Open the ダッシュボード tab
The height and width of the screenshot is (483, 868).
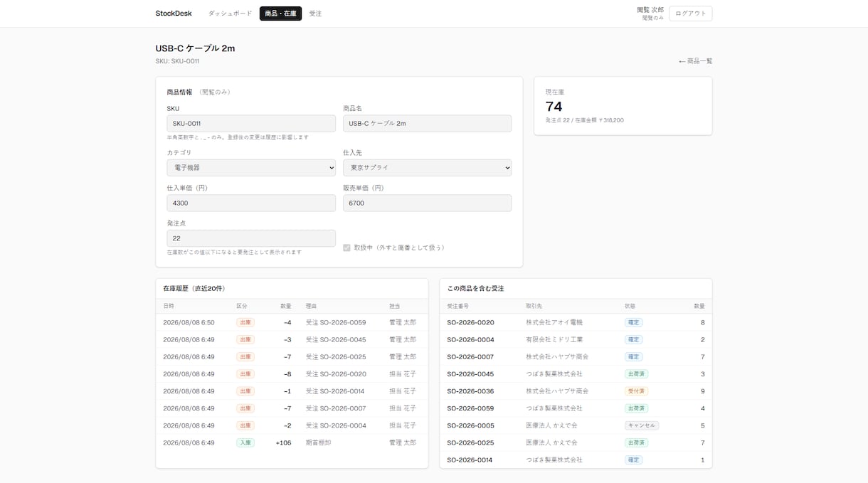pos(230,14)
